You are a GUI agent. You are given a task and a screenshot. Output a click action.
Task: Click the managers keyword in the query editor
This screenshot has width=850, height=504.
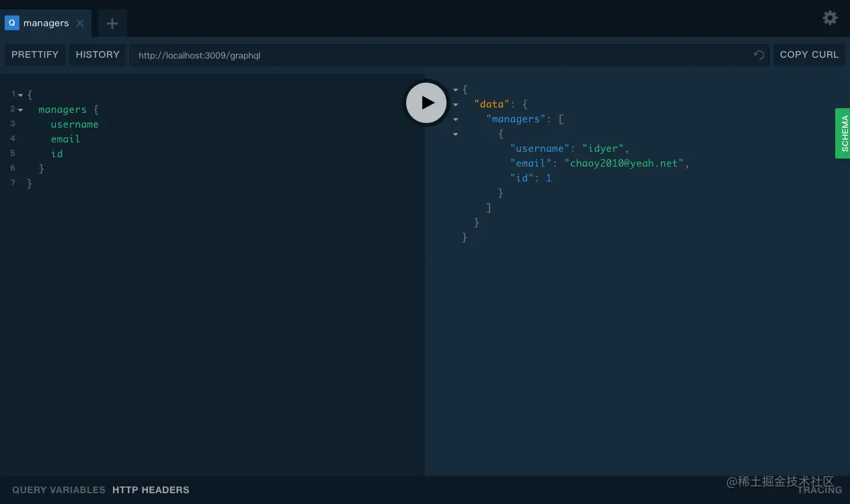(x=63, y=110)
